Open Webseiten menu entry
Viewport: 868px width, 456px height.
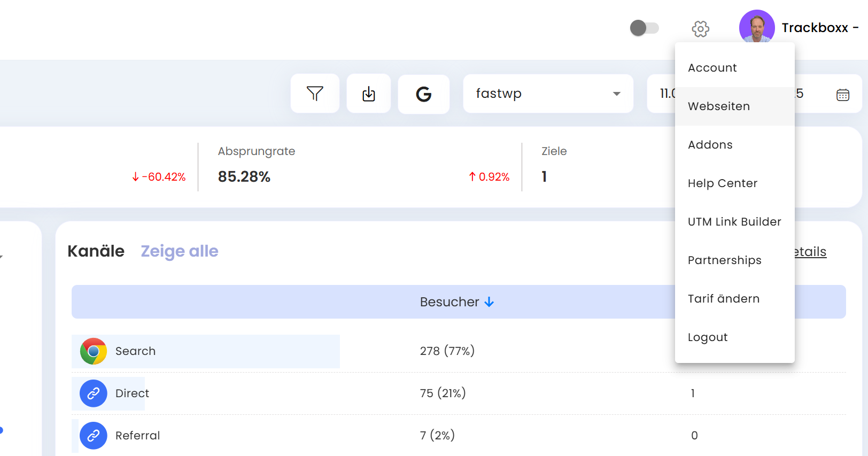(718, 106)
